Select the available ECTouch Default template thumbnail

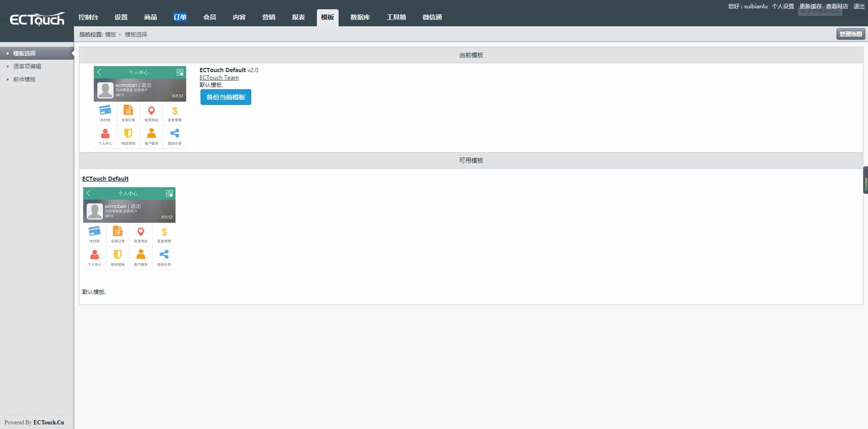pos(129,228)
